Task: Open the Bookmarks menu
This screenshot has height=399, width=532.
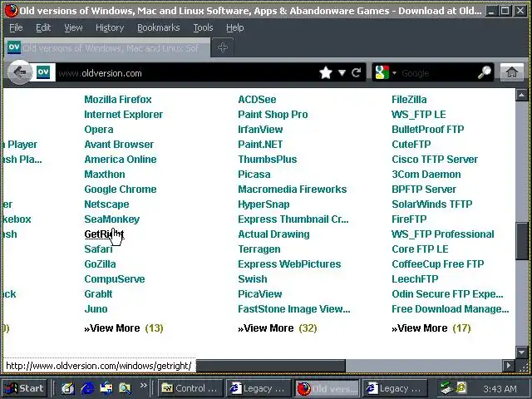Action: point(159,27)
